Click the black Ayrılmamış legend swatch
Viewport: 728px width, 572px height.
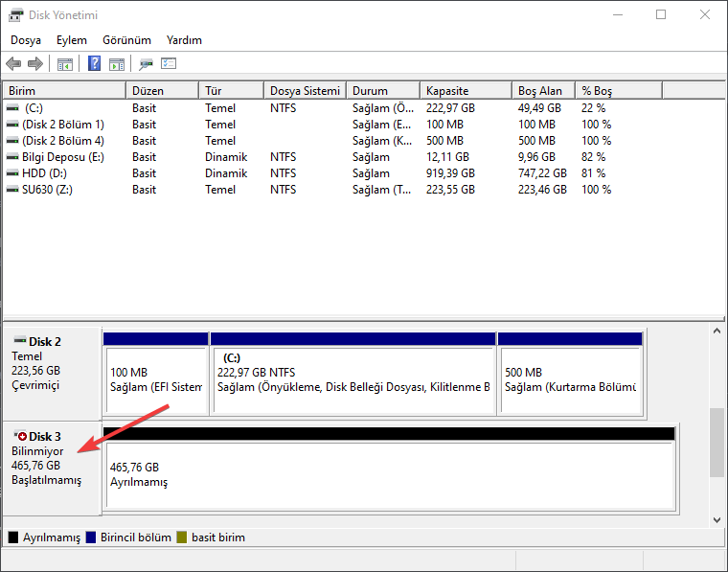tap(13, 538)
